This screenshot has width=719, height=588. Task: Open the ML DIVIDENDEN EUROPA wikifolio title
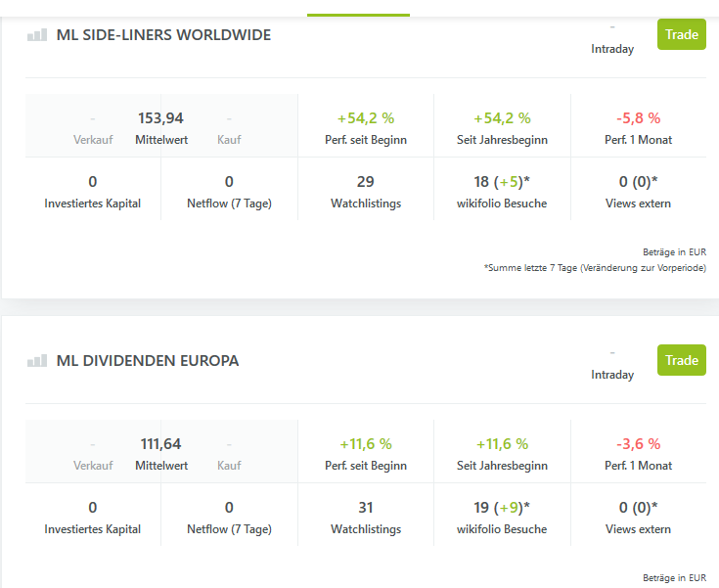pos(147,361)
